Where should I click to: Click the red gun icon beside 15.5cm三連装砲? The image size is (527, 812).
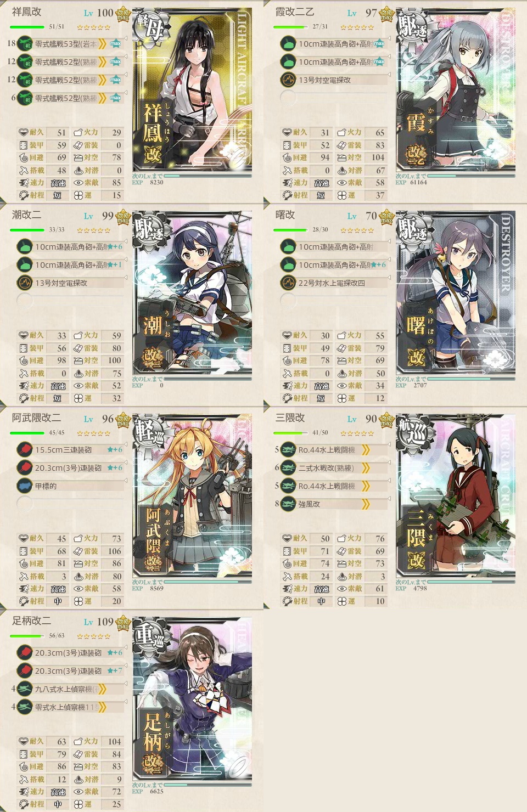click(25, 449)
